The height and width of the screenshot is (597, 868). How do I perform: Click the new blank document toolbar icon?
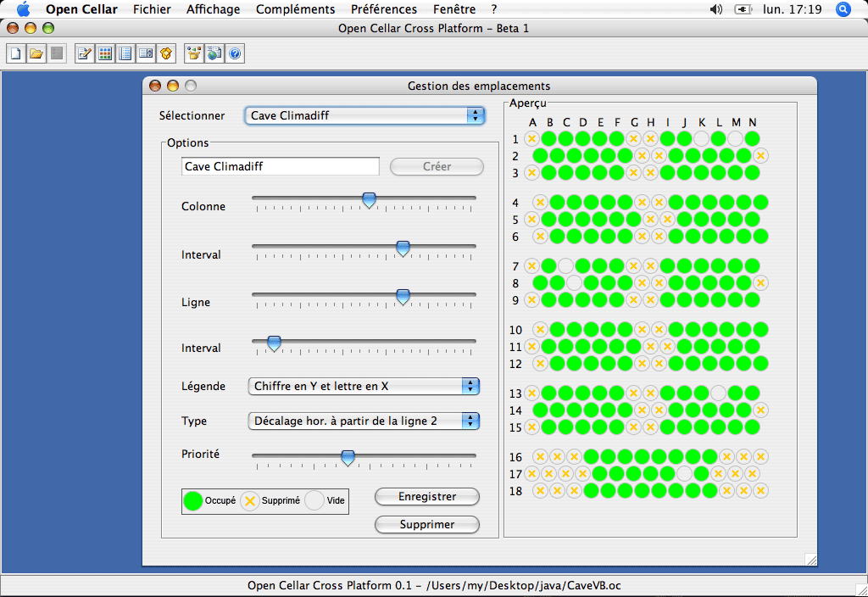[16, 53]
